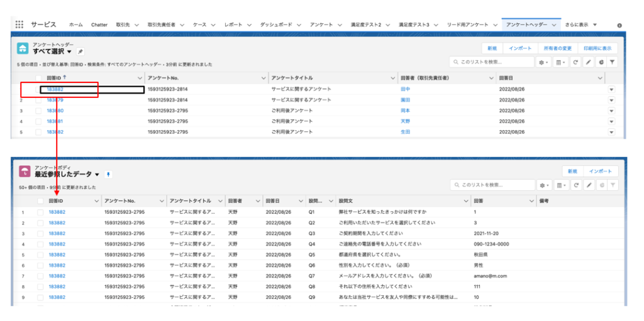Open the レポート tab
644x321 pixels.
pos(233,25)
